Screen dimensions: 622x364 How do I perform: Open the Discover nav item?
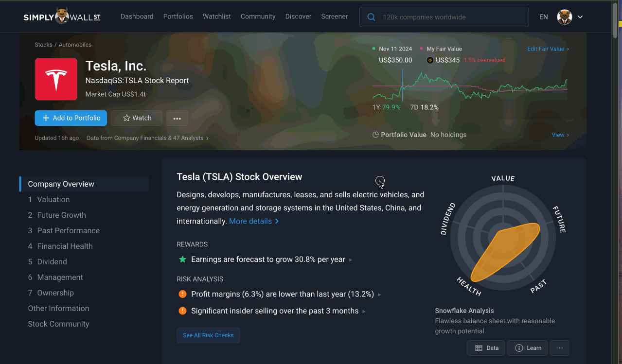(298, 17)
